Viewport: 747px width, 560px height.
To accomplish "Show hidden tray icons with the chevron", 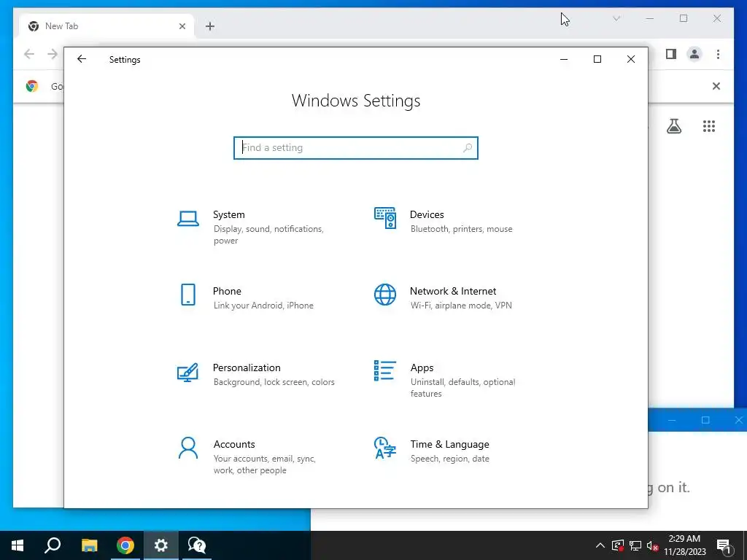I will tap(600, 545).
